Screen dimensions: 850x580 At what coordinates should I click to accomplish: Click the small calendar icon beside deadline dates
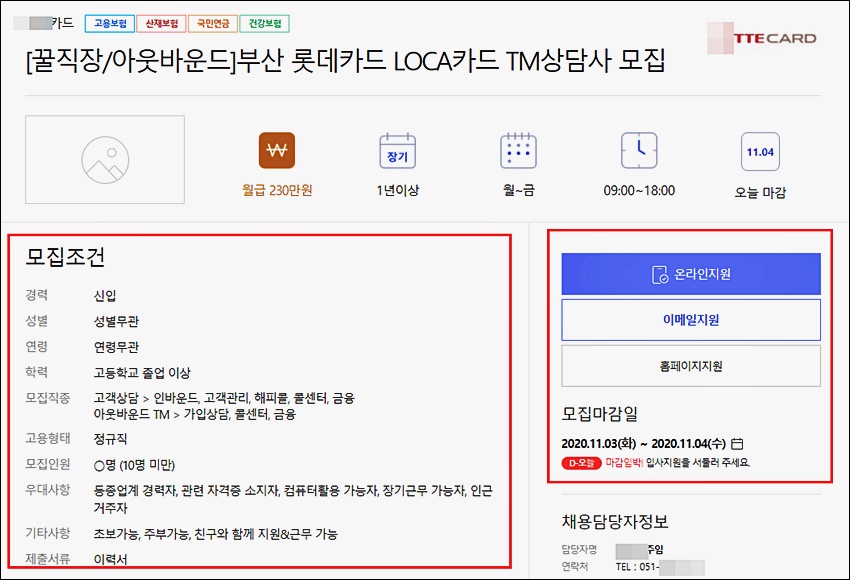737,444
